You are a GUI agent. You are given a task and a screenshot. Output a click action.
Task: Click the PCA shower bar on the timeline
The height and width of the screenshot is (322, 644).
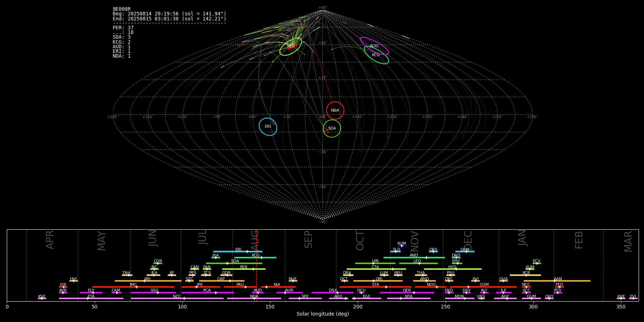pos(208,293)
